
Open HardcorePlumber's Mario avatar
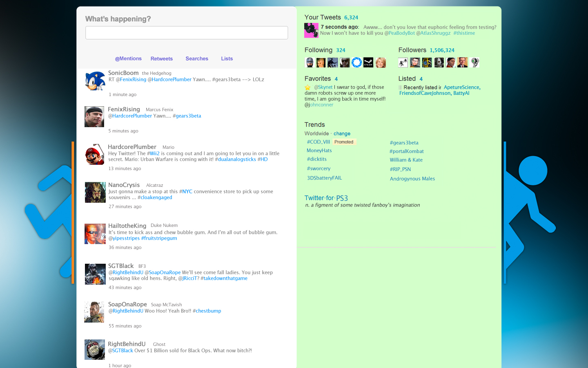click(95, 154)
